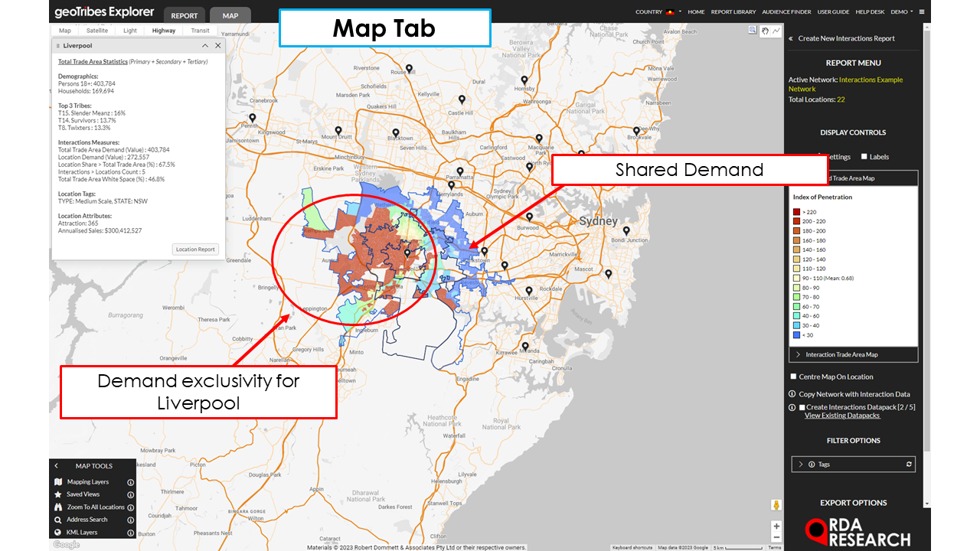Viewport: 980px width, 551px height.
Task: Select the Light basemap style
Action: (x=130, y=31)
